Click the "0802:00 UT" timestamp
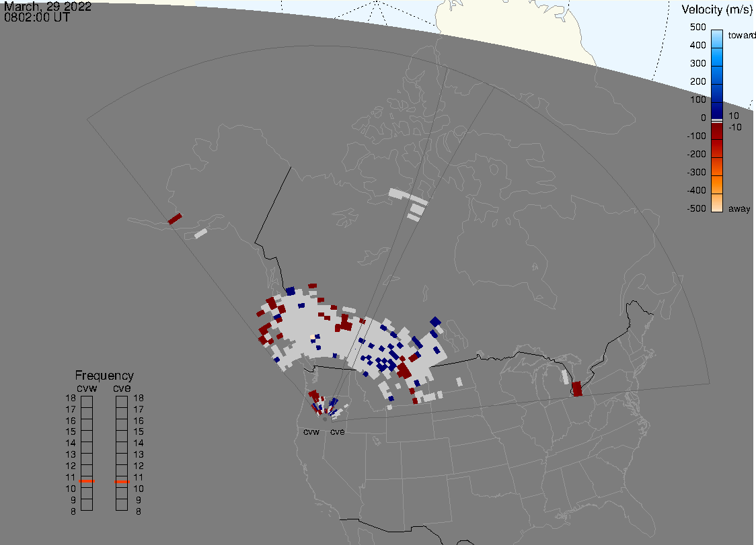Viewport: 756px width, 545px height. click(x=36, y=17)
